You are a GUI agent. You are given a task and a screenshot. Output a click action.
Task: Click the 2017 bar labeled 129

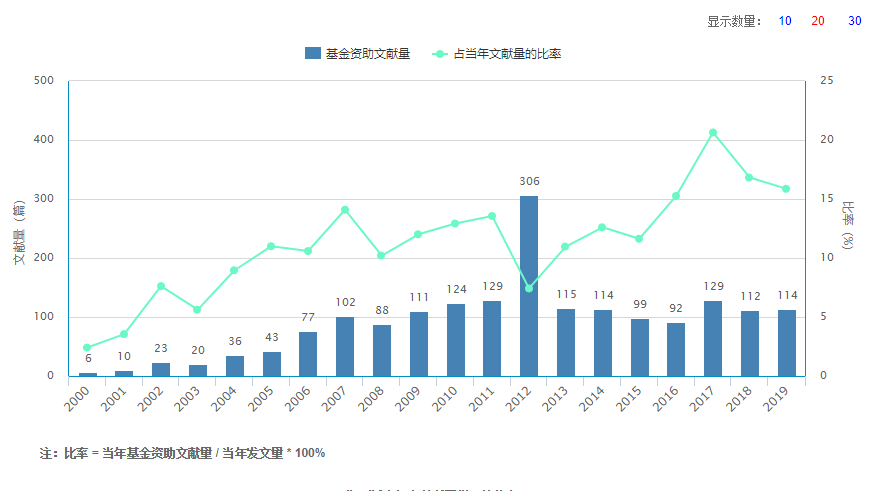[x=712, y=339]
